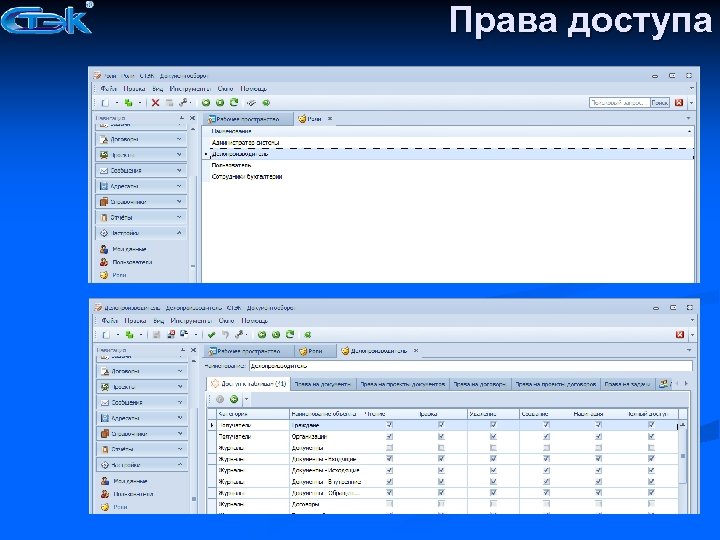The width and height of the screenshot is (720, 540).
Task: Click the rightmost green icon in Роли window toolbar
Action: coord(266,103)
